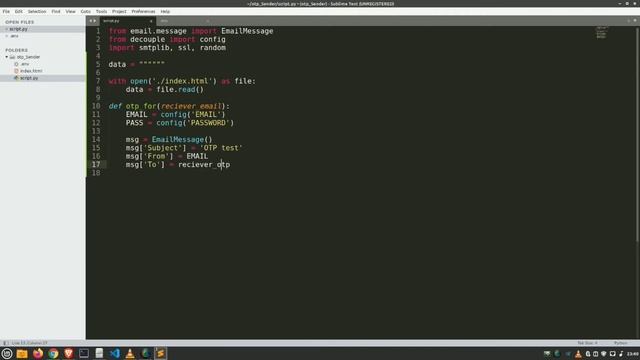Screen dimensions: 640x360
Task: Click 'EmailMessage' on line 1
Action: (247, 31)
